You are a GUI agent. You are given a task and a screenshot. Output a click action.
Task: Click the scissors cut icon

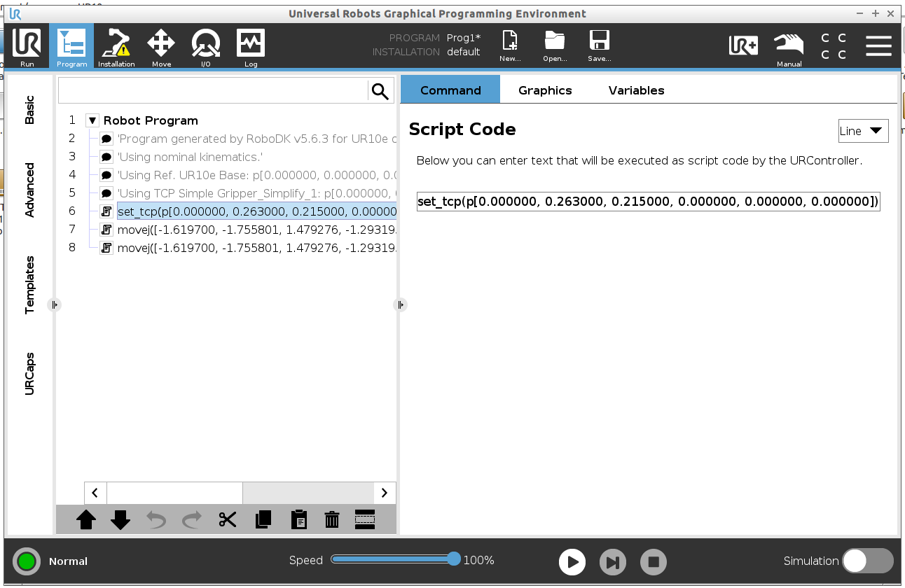[x=228, y=519]
